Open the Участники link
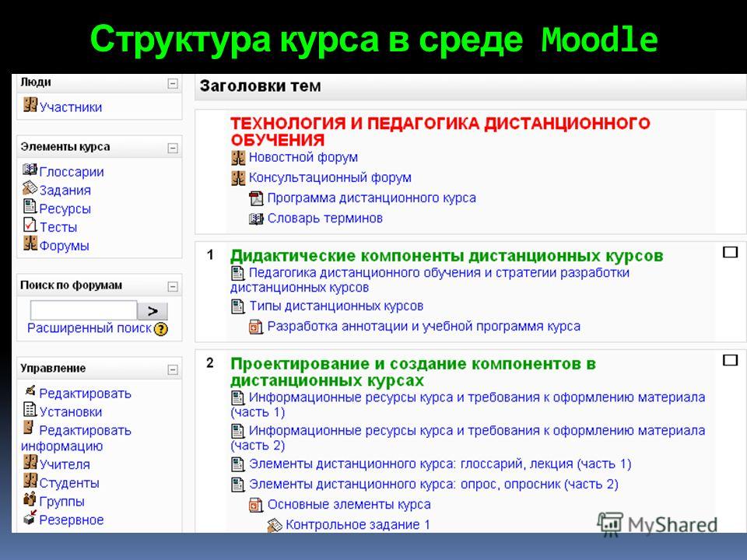The width and height of the screenshot is (747, 560). (x=71, y=107)
